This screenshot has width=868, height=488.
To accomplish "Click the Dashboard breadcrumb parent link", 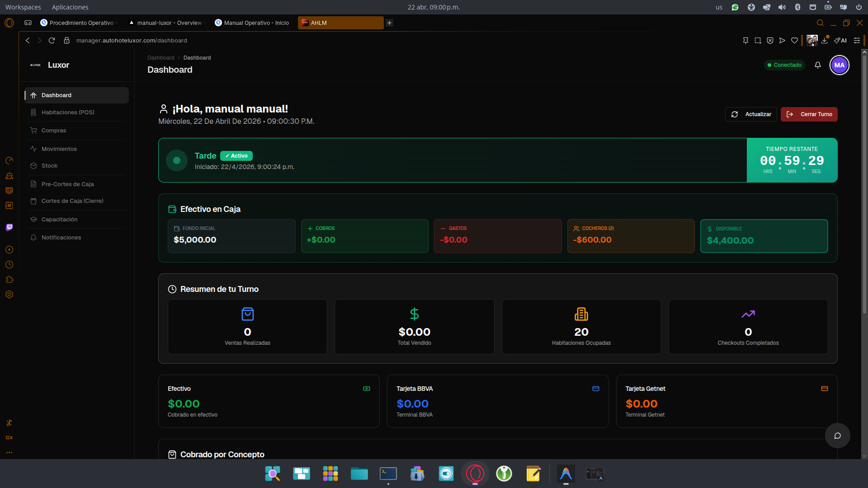I will [160, 58].
